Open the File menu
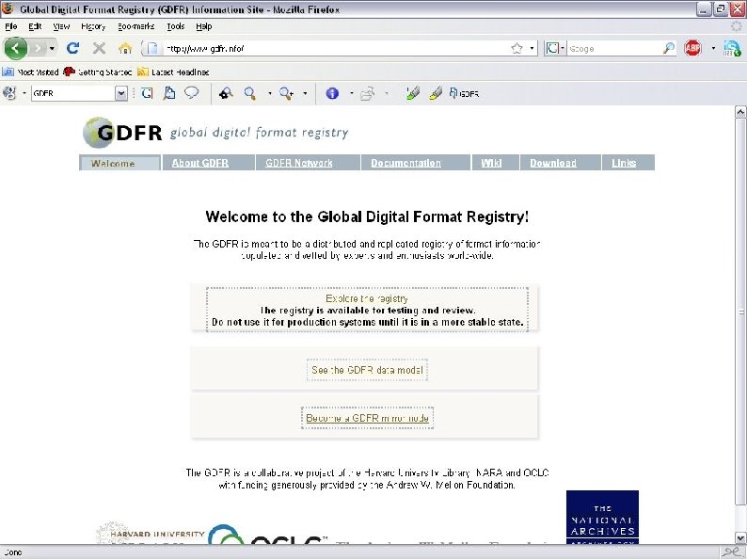 (11, 26)
